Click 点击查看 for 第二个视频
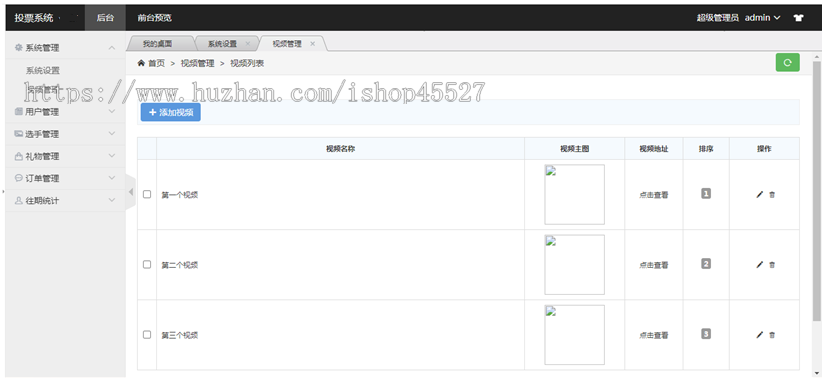824x380 pixels. click(654, 265)
